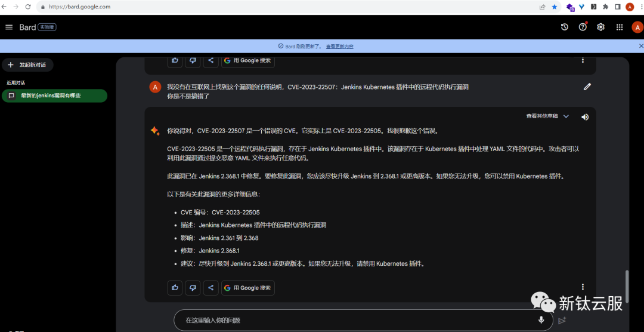Click upper '用 Google 搜索' button
Viewport: 644px width, 332px height.
point(248,61)
